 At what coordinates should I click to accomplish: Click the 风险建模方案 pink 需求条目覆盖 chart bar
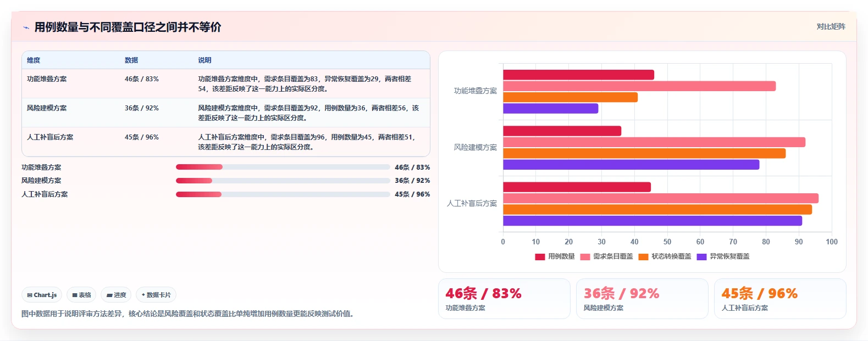(x=654, y=142)
